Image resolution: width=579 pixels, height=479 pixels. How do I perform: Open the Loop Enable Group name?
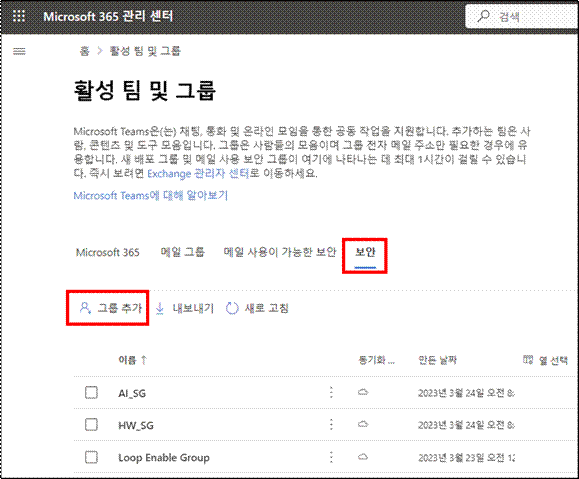click(164, 458)
